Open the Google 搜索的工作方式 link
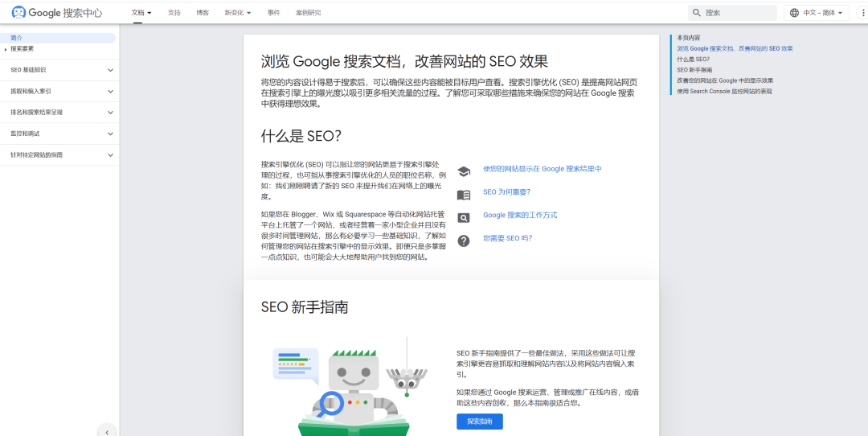This screenshot has width=868, height=436. click(x=520, y=215)
